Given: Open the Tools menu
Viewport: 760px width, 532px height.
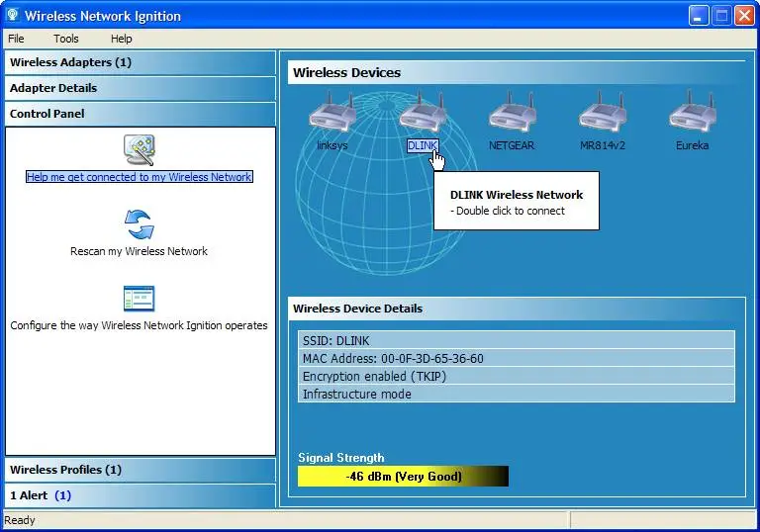Looking at the screenshot, I should 66,39.
